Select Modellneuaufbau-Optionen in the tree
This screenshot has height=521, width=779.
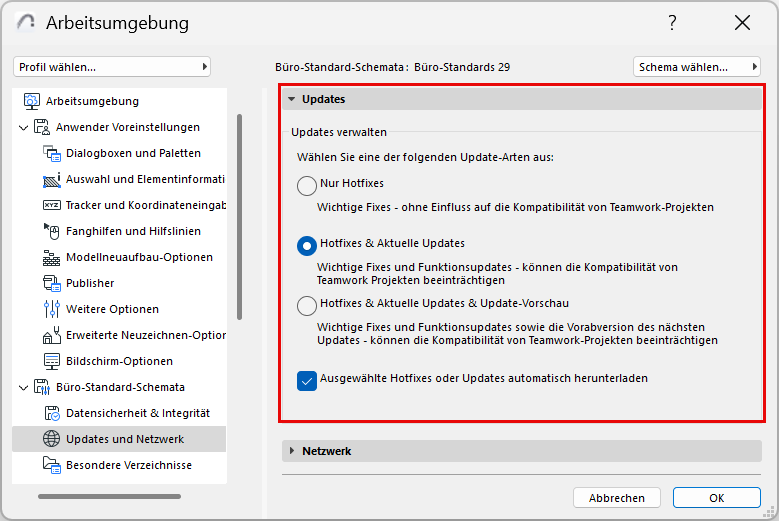tap(139, 257)
